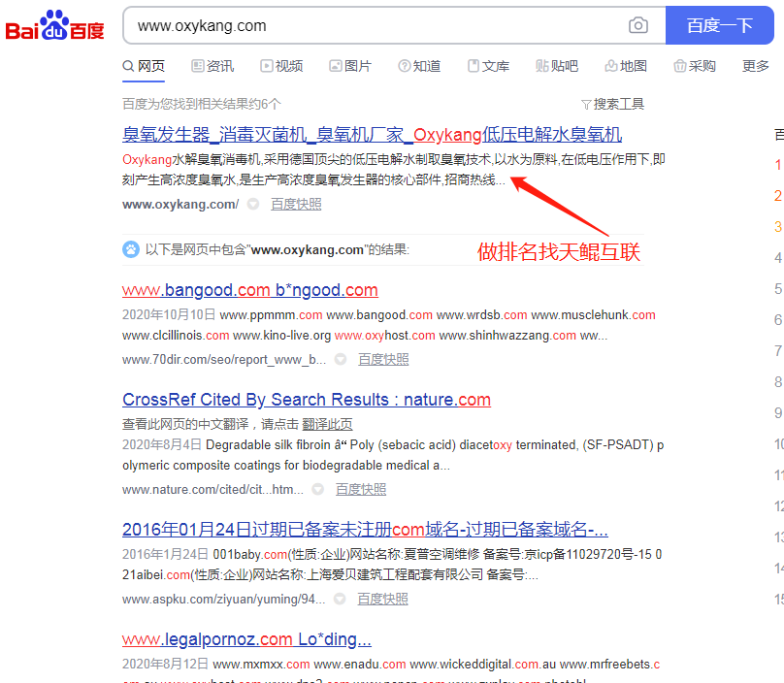Viewport: 784px width, 683px height.
Task: Go to the 贴吧 tab
Action: tap(557, 66)
